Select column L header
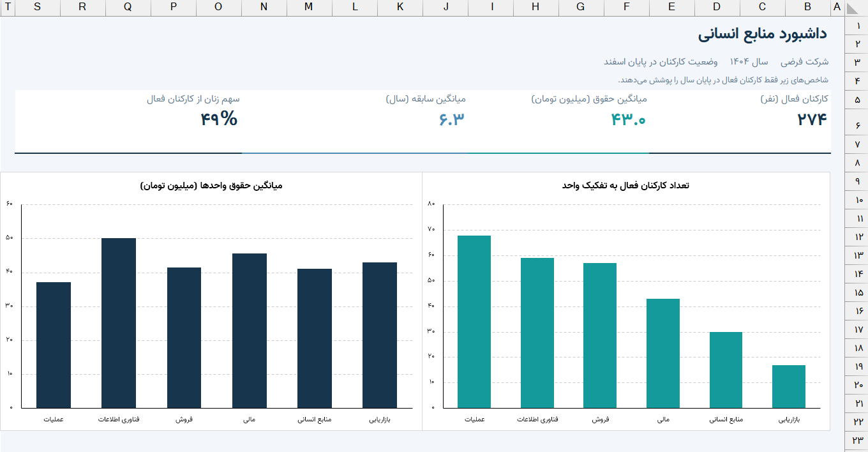 click(x=355, y=8)
